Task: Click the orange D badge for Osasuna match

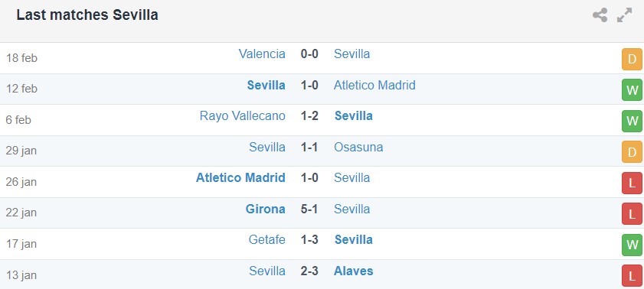Action: point(632,152)
